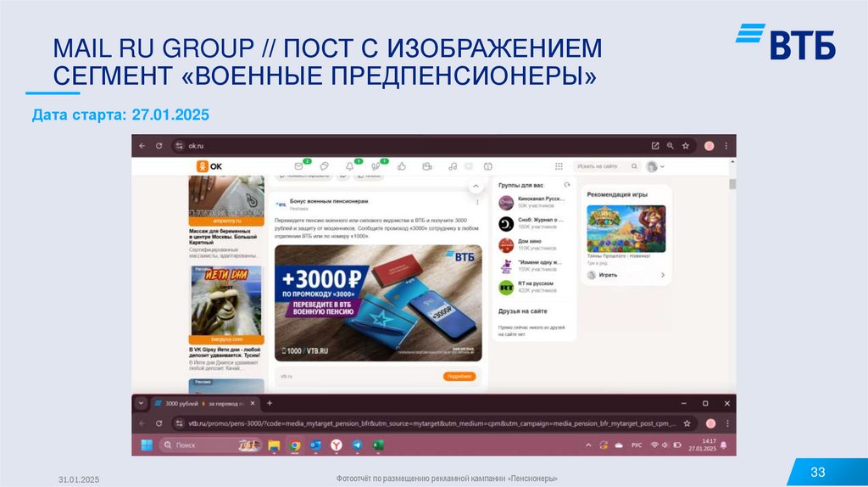Click back arrow in ok.ru browser window
The image size is (868, 487).
[142, 146]
